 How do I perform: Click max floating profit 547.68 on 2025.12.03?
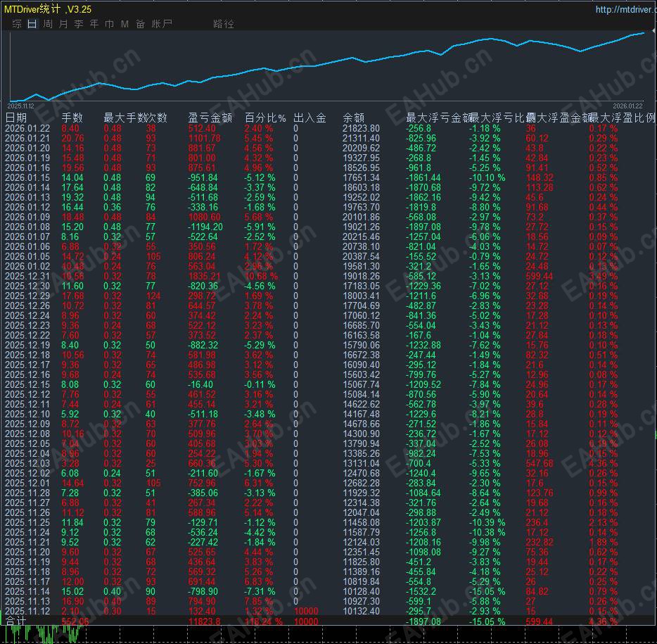[540, 463]
